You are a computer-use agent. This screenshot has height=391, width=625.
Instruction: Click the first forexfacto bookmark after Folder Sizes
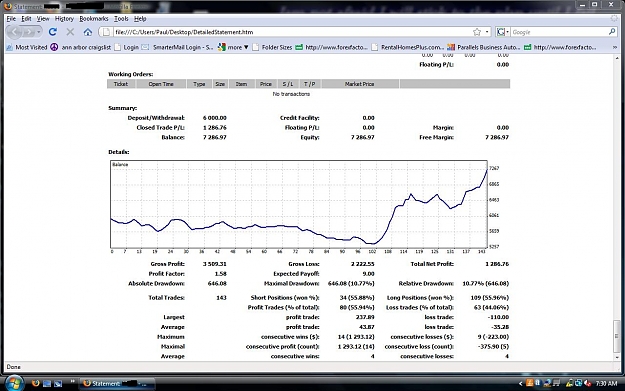click(332, 47)
